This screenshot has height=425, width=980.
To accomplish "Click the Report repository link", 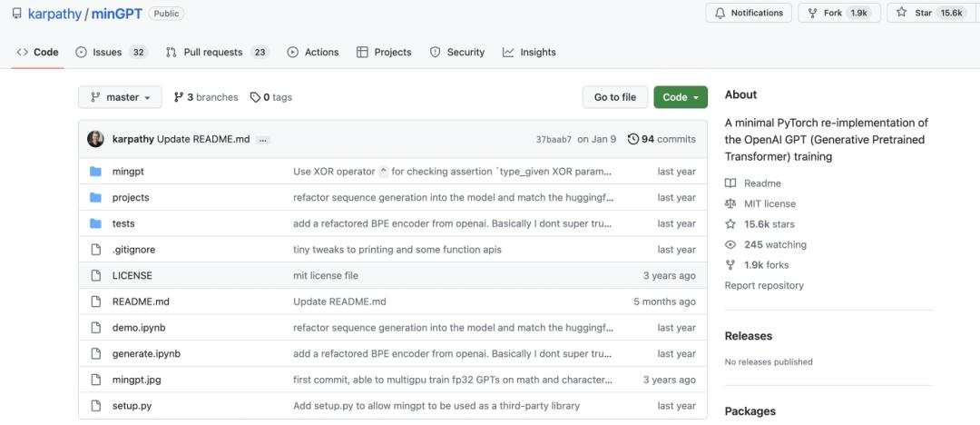I will point(764,285).
